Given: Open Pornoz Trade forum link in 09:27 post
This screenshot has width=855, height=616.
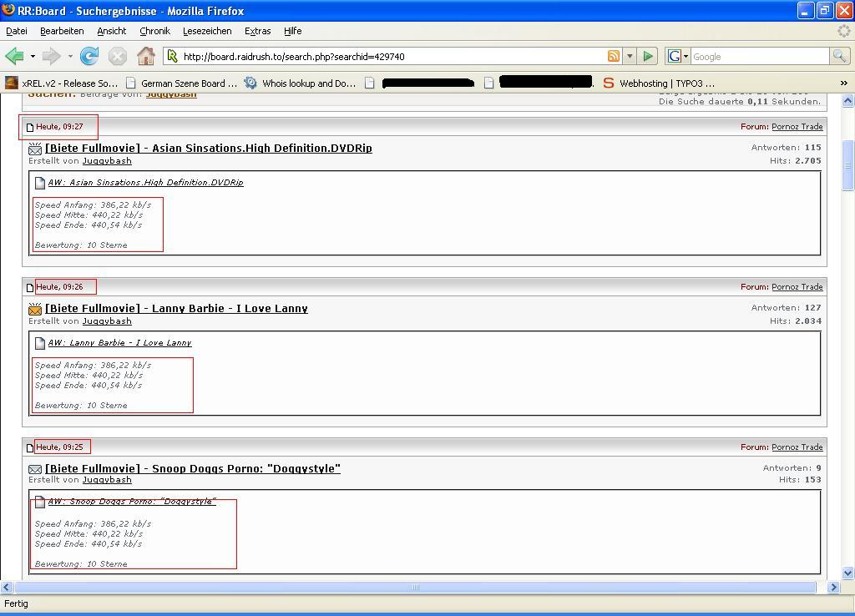Looking at the screenshot, I should click(797, 127).
